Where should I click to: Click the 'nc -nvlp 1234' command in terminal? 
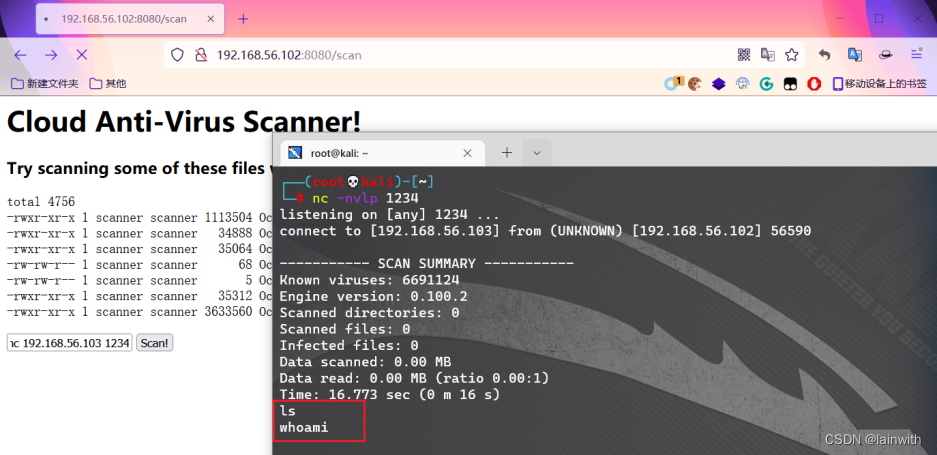(x=365, y=198)
